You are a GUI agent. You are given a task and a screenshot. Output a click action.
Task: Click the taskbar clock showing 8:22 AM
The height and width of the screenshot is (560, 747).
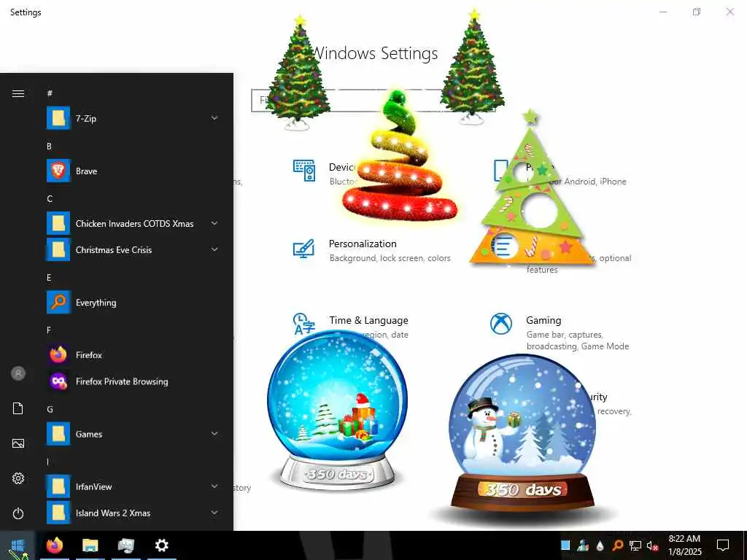(x=684, y=545)
